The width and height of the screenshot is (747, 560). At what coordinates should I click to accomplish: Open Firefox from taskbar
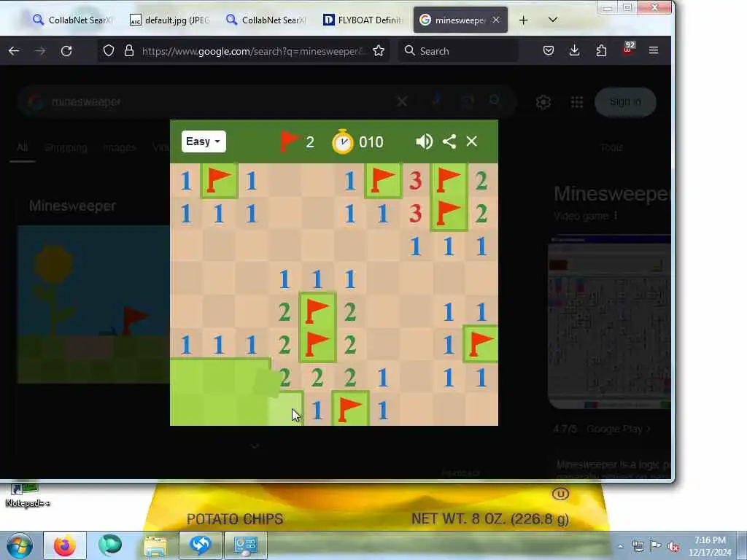65,545
